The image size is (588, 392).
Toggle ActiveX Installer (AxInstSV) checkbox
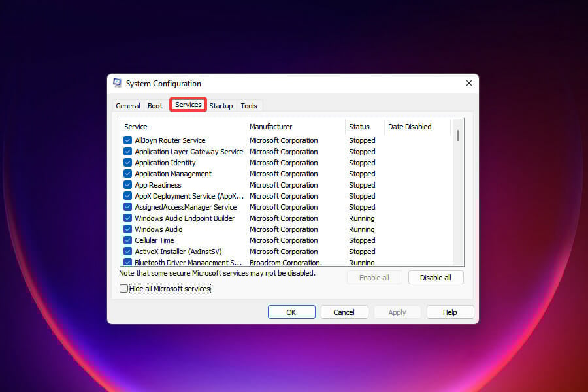127,252
